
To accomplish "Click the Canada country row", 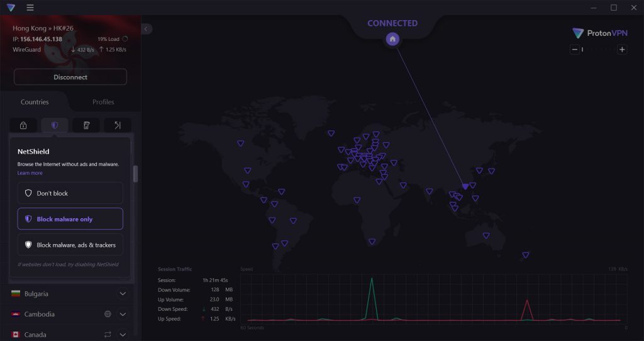I will 70,335.
